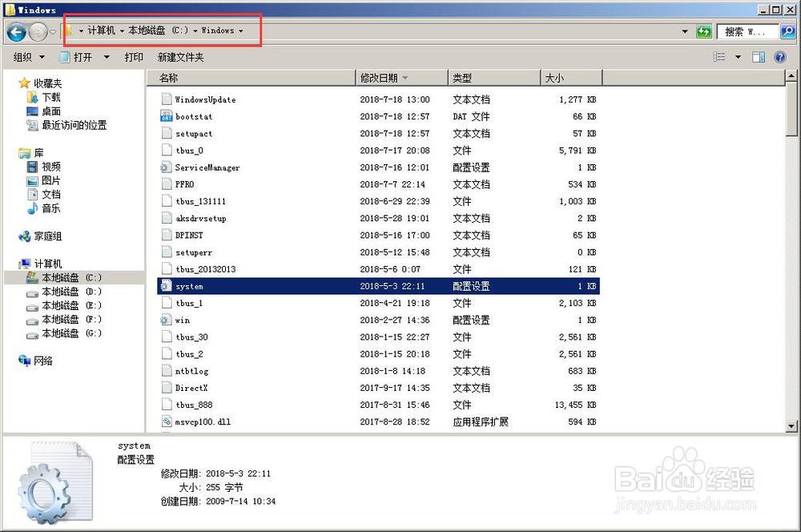This screenshot has width=801, height=532.
Task: Click 新建文件夹 button
Action: coord(181,57)
